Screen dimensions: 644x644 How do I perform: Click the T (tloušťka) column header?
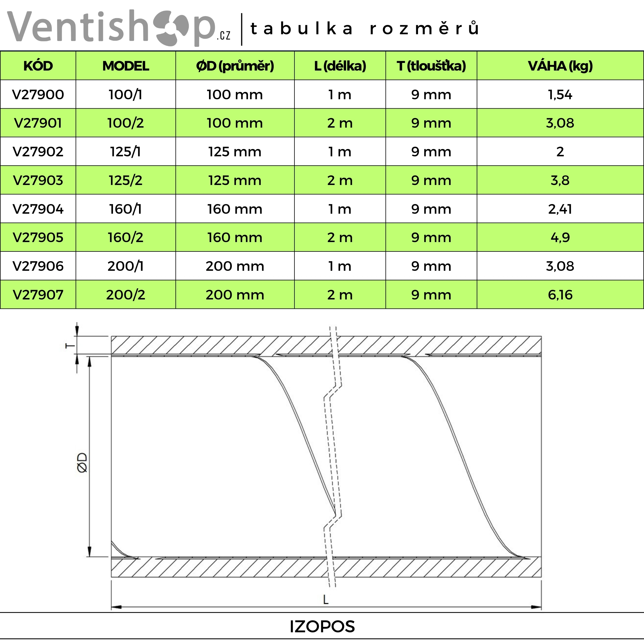tap(431, 66)
